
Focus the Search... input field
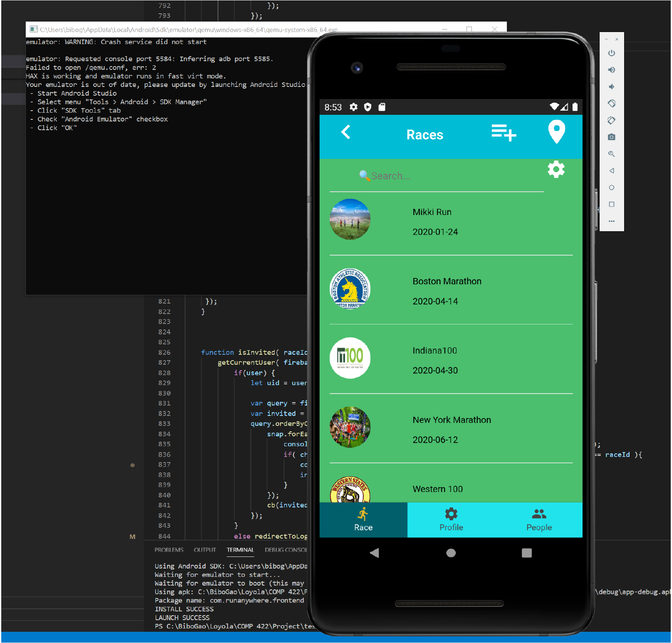coord(437,176)
